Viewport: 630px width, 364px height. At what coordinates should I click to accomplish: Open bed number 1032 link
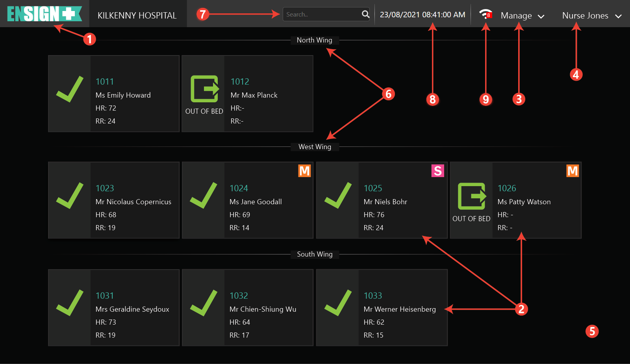(x=239, y=296)
